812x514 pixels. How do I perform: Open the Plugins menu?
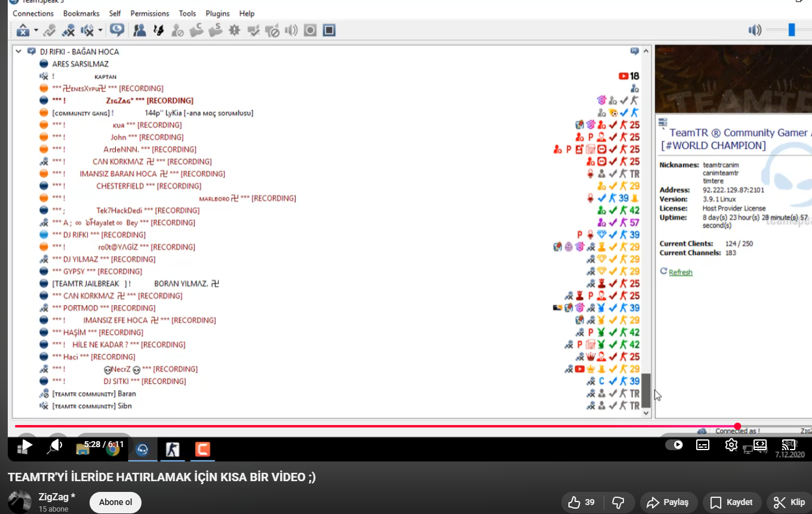point(217,13)
